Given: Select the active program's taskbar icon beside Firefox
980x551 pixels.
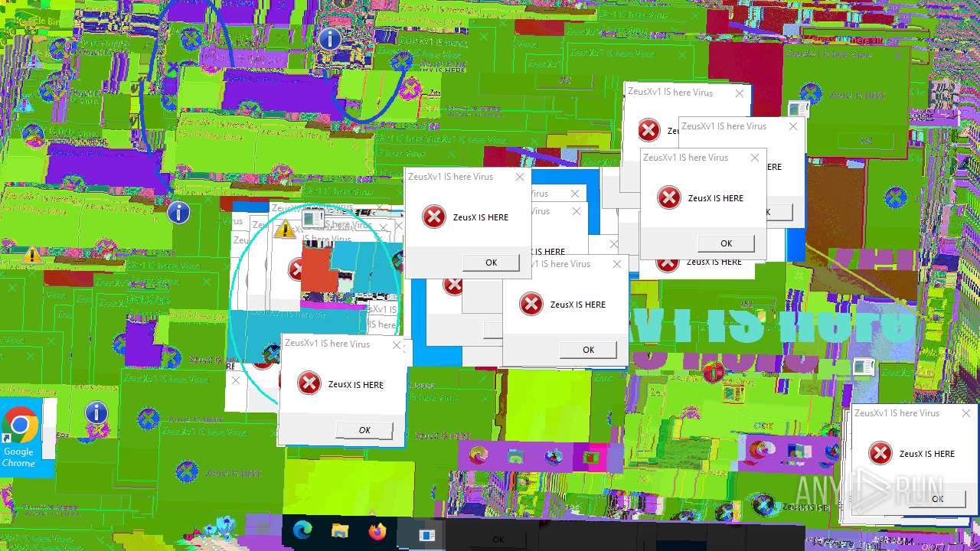Looking at the screenshot, I should (426, 534).
